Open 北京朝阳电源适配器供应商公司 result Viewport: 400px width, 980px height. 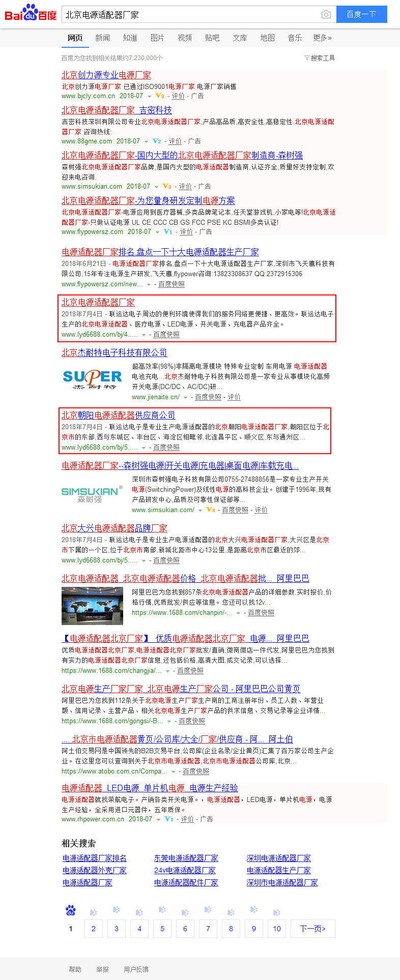click(x=119, y=415)
